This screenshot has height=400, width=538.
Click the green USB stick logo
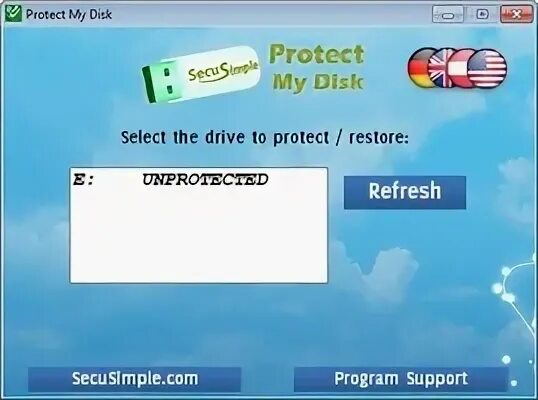click(x=201, y=75)
